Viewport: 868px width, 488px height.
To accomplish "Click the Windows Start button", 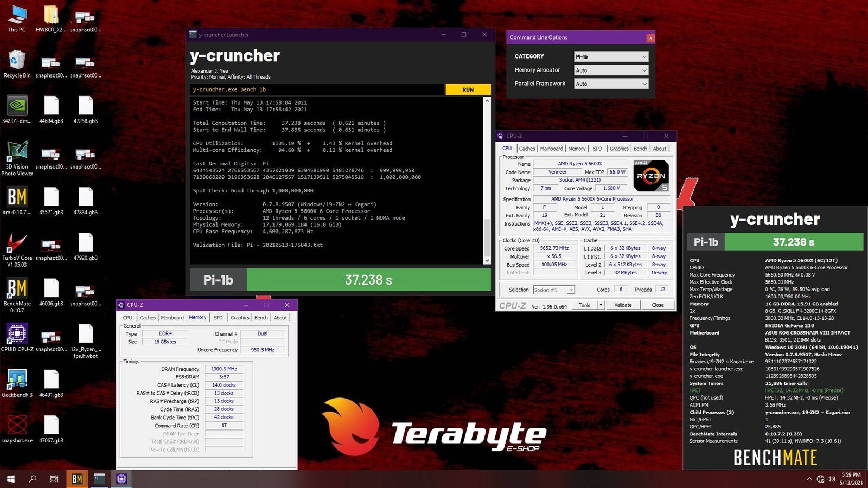I will (x=10, y=479).
